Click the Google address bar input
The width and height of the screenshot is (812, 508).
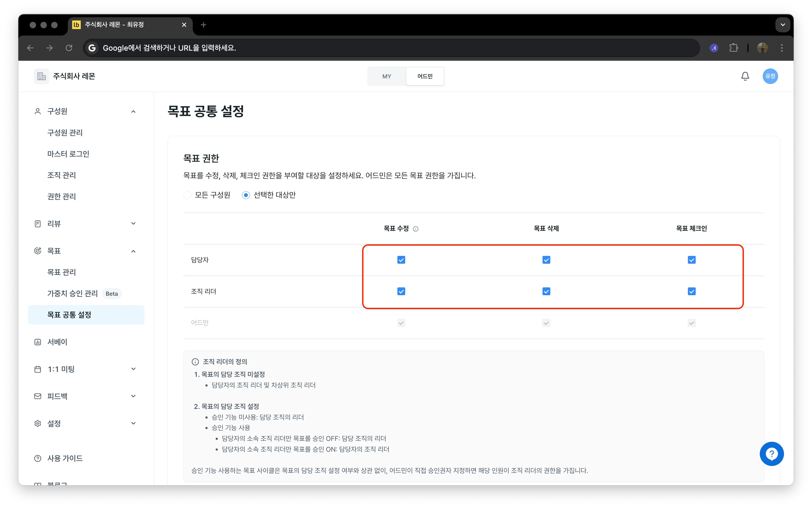(x=391, y=48)
